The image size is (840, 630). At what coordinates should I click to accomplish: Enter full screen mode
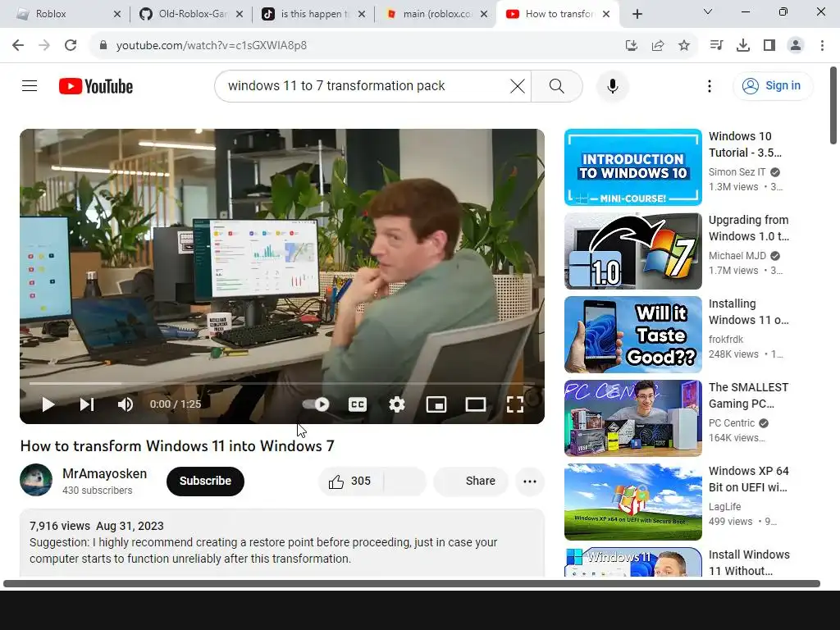515,404
